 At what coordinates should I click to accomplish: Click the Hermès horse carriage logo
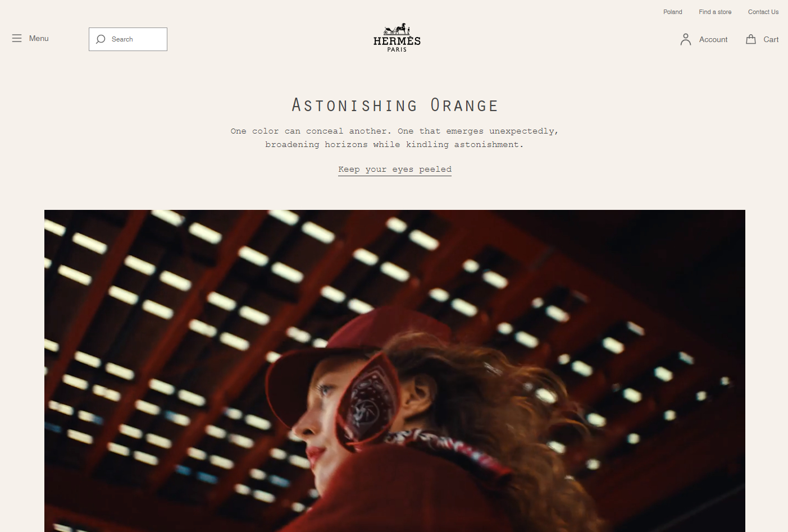pos(397,29)
